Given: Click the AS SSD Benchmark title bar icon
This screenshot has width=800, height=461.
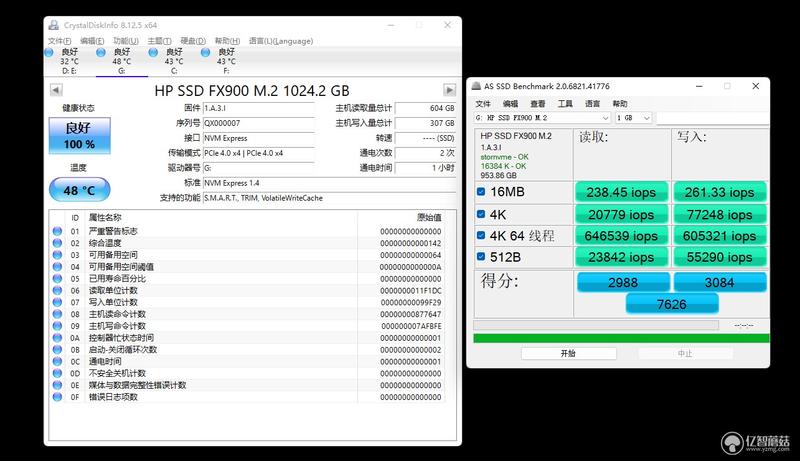Looking at the screenshot, I should click(476, 86).
